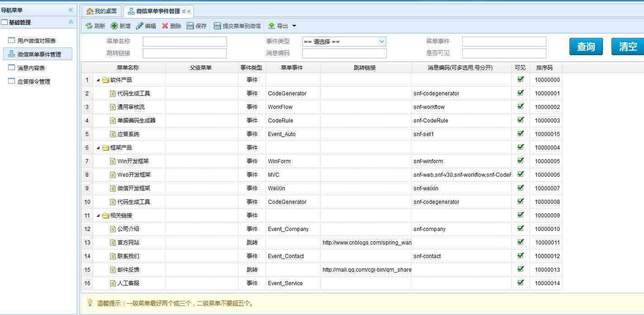Click the 提交菜单到微信 toolbar icon
The width and height of the screenshot is (644, 315).
(217, 26)
